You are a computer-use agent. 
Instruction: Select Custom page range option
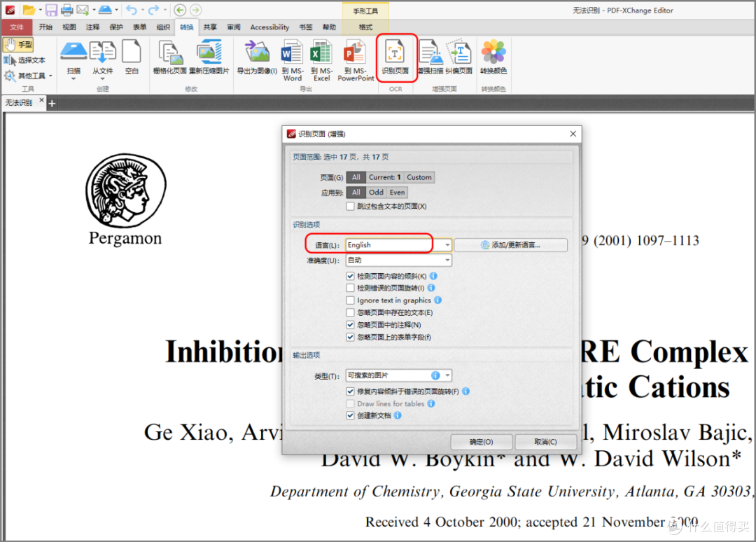tap(419, 177)
